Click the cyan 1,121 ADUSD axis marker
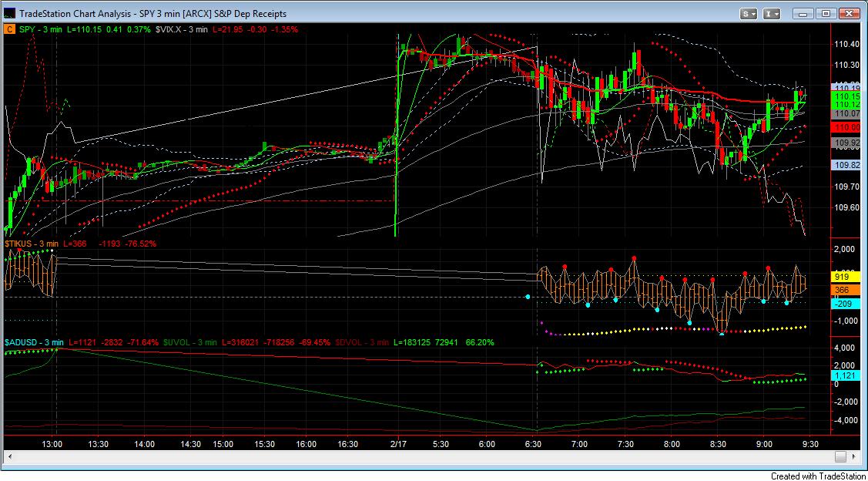Image resolution: width=868 pixels, height=481 pixels. point(846,375)
